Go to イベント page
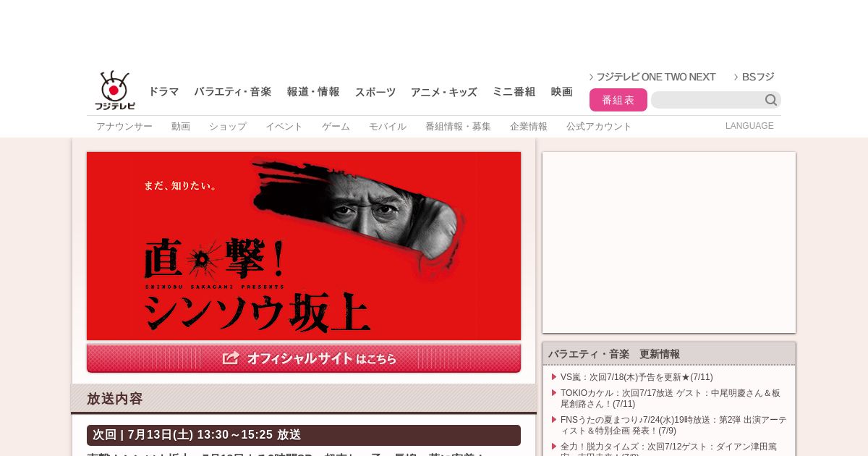Image resolution: width=868 pixels, height=456 pixels. pos(284,127)
